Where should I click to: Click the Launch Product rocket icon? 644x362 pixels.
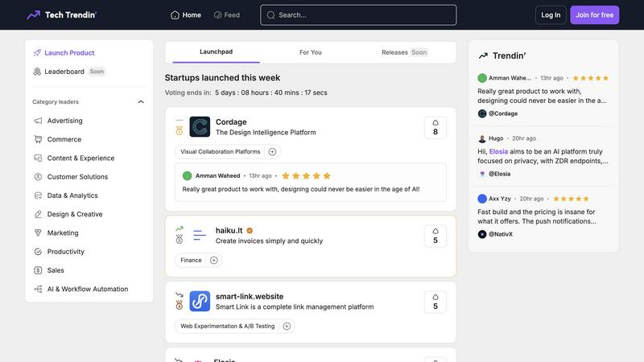coord(37,52)
